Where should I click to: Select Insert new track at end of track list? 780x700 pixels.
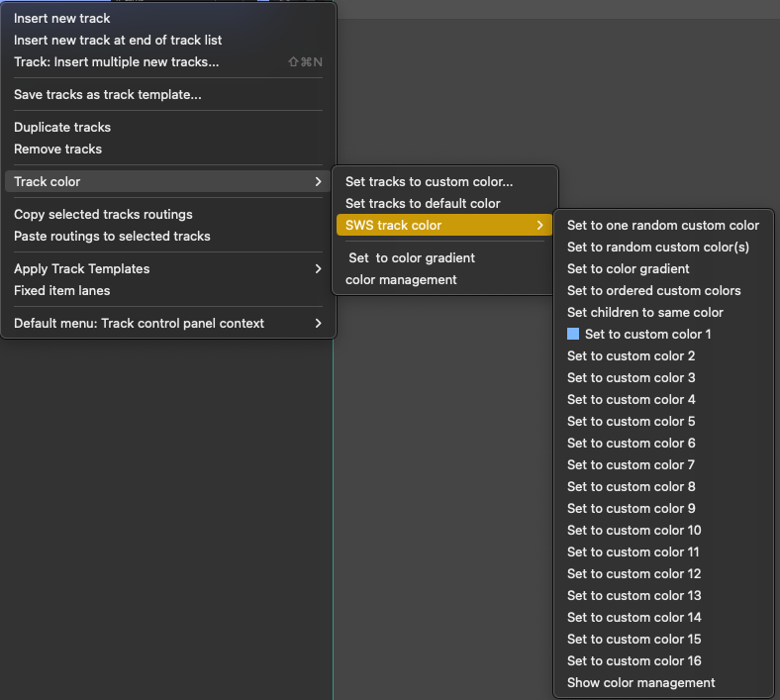pyautogui.click(x=118, y=41)
